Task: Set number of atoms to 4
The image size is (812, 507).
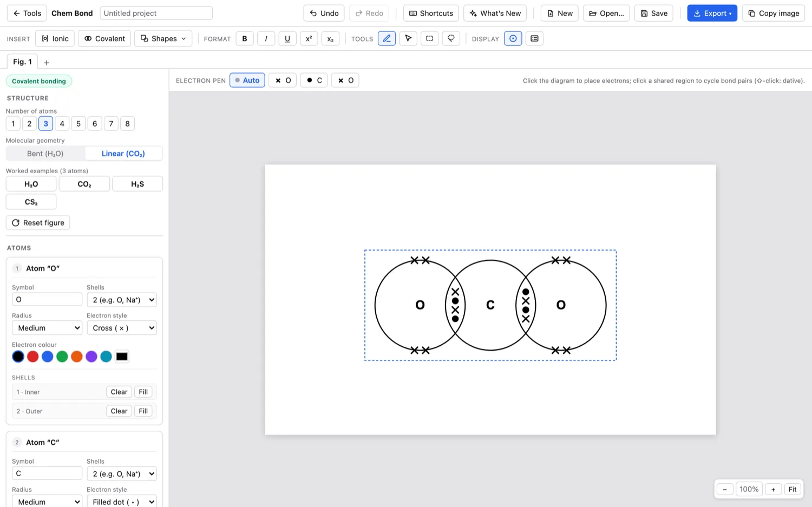Action: point(62,123)
